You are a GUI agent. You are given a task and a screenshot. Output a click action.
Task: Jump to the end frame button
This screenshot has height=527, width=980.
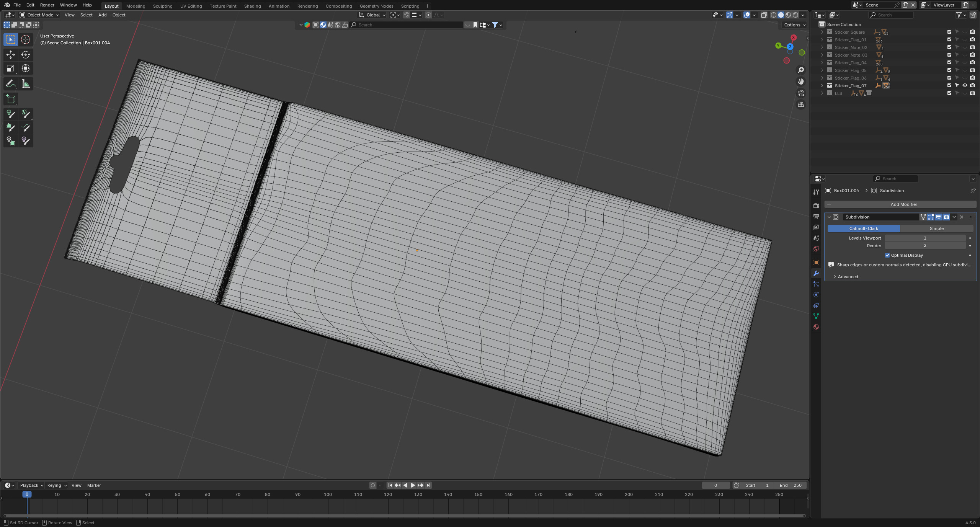428,485
